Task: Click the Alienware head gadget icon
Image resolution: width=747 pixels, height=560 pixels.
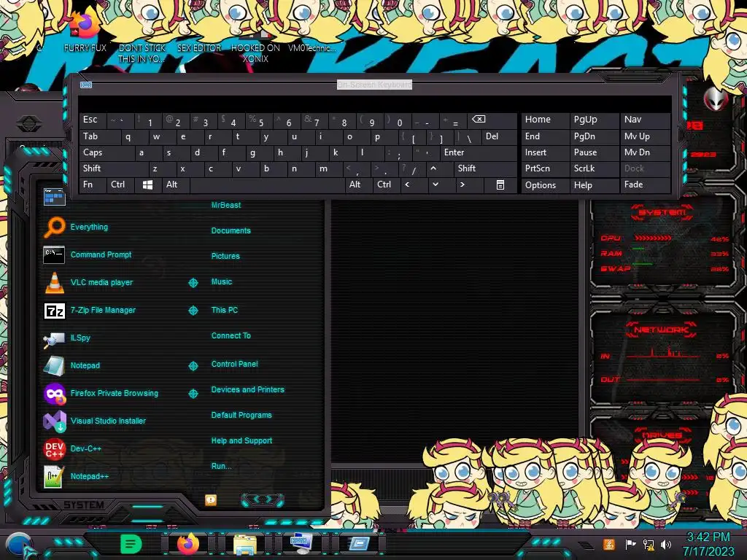Action: click(716, 99)
